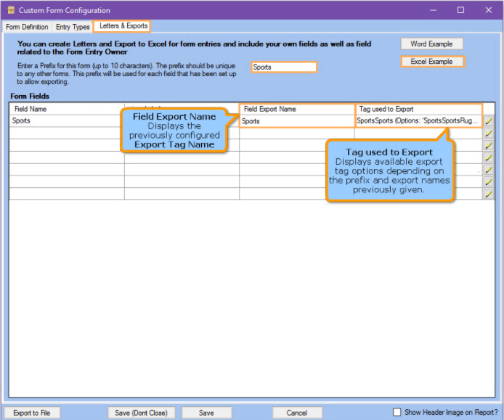The height and width of the screenshot is (420, 504).
Task: Click the edit pencil icon in the fifth row
Action: tap(489, 170)
